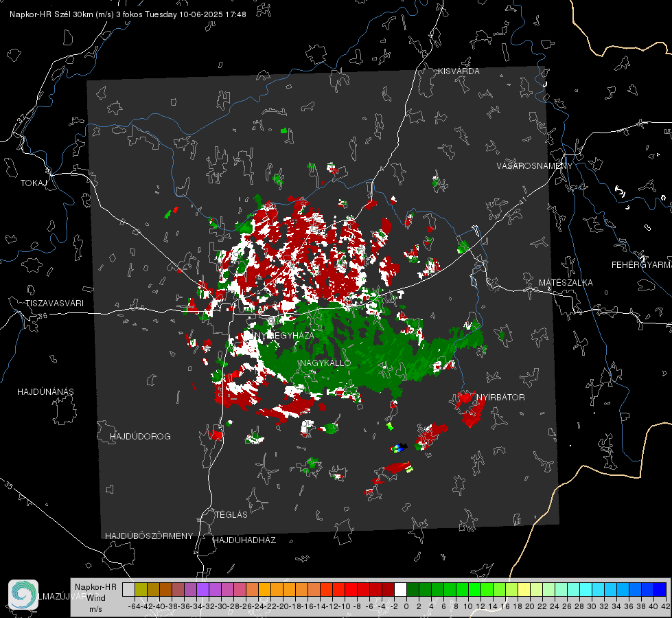
Task: Click the 0 value on the legend scale
Action: (x=406, y=606)
